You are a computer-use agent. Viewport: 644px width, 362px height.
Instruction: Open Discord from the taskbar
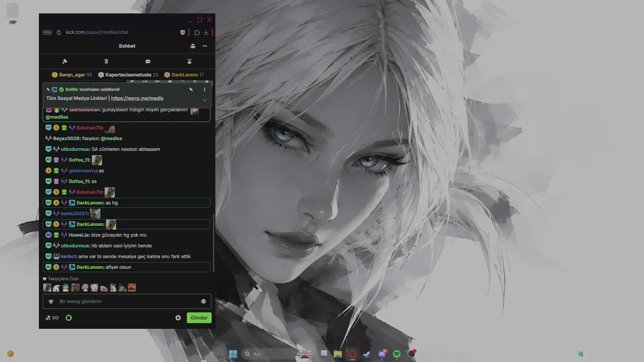click(x=382, y=354)
